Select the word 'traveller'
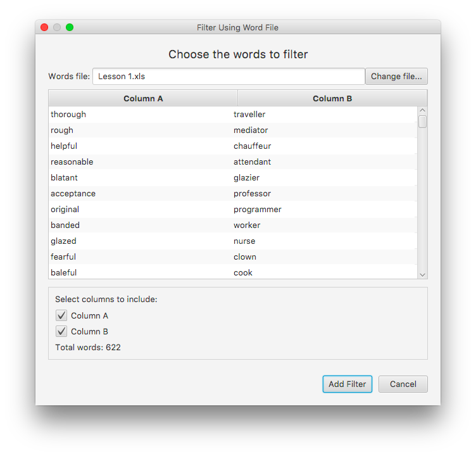This screenshot has width=476, height=456. 249,115
